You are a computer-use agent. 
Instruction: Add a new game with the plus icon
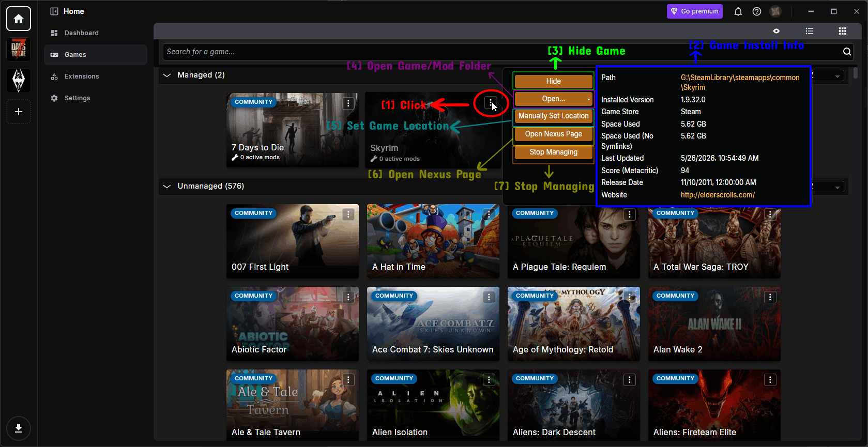point(19,112)
